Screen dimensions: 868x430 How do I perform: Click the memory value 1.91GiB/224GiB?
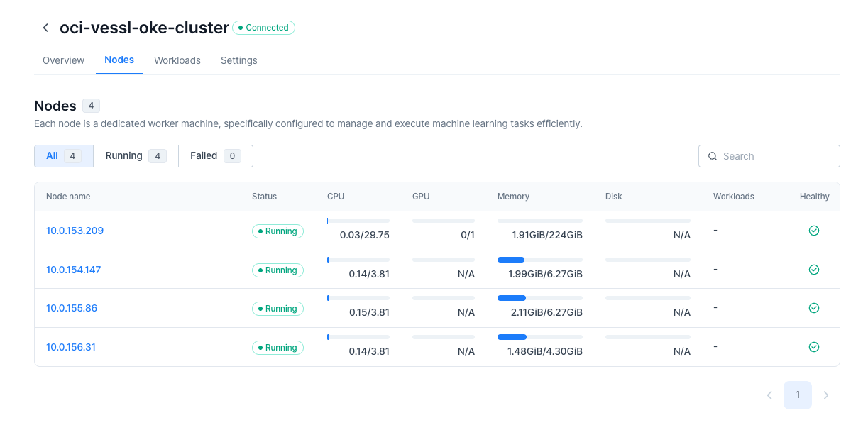(547, 235)
